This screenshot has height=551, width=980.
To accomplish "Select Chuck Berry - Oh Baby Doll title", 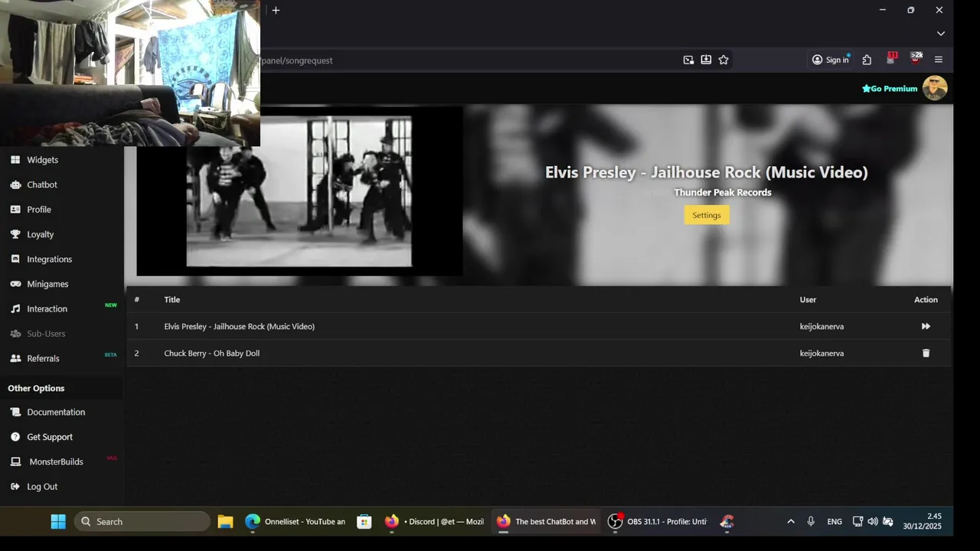I will (x=212, y=353).
